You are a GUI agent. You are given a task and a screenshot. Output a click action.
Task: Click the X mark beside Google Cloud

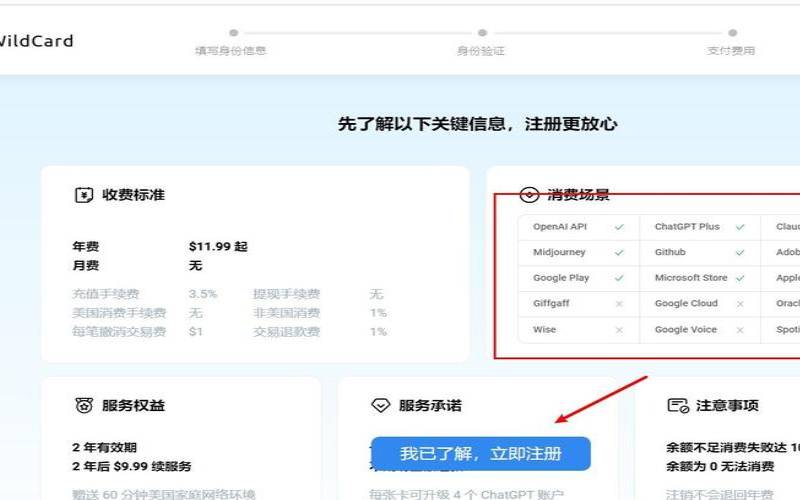tap(740, 304)
